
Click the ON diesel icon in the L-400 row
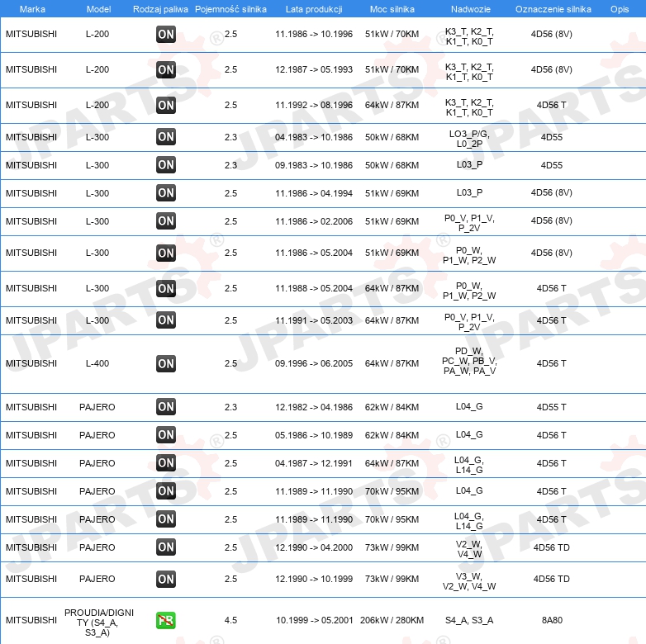(166, 363)
